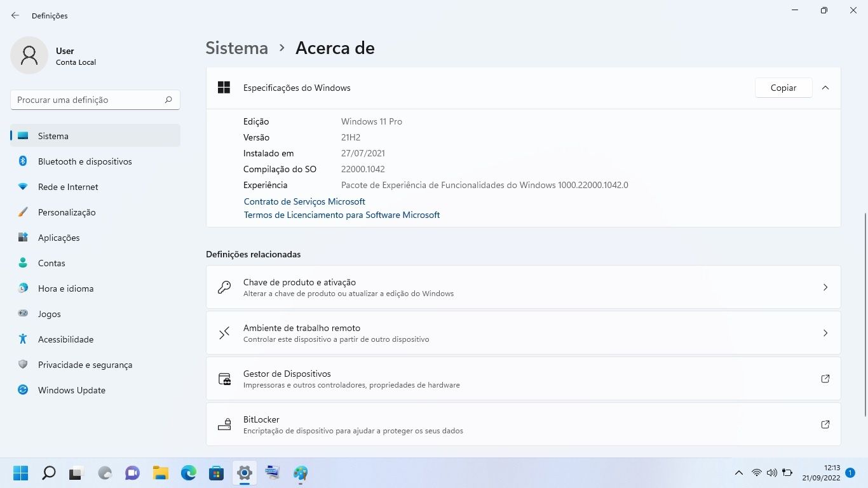The height and width of the screenshot is (488, 868).
Task: Click the Gestor de Dispositivos toolbox icon
Action: pos(224,379)
